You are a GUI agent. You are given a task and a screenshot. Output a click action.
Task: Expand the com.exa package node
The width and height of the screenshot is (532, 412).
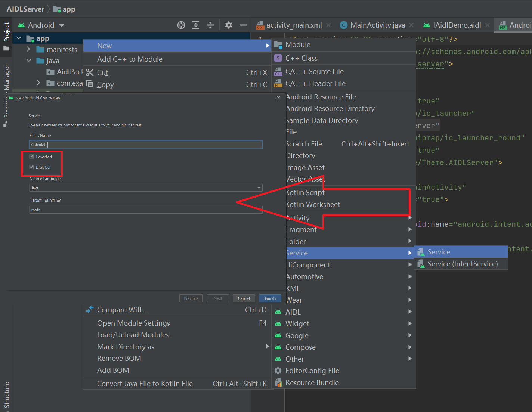pyautogui.click(x=38, y=83)
